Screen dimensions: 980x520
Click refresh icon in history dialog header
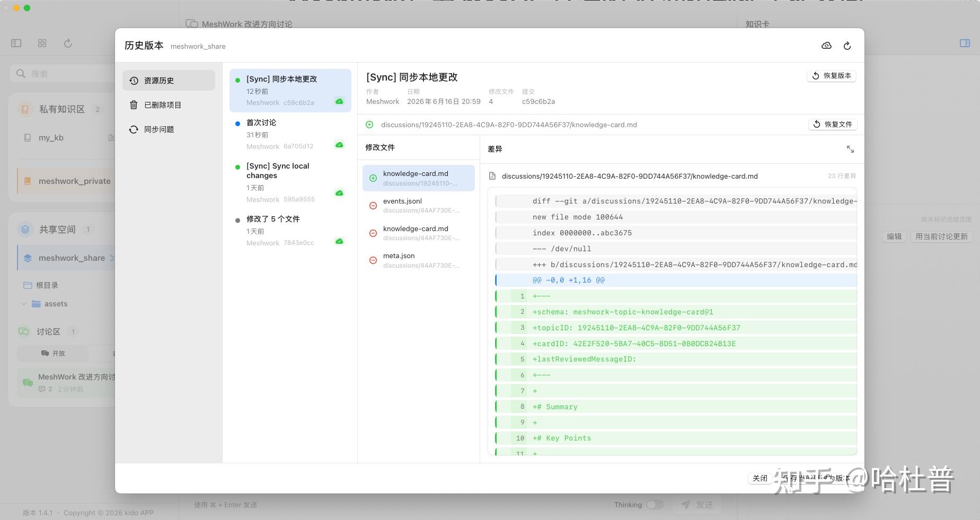pyautogui.click(x=847, y=46)
